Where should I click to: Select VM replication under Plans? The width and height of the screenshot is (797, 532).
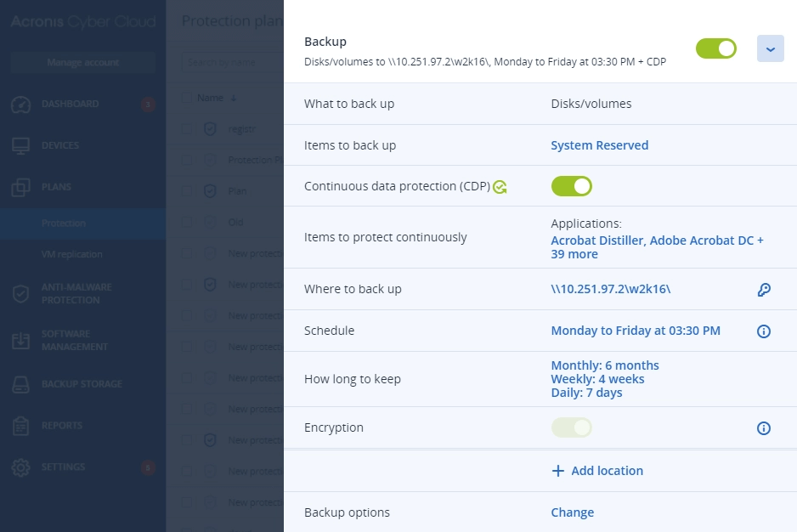point(71,254)
